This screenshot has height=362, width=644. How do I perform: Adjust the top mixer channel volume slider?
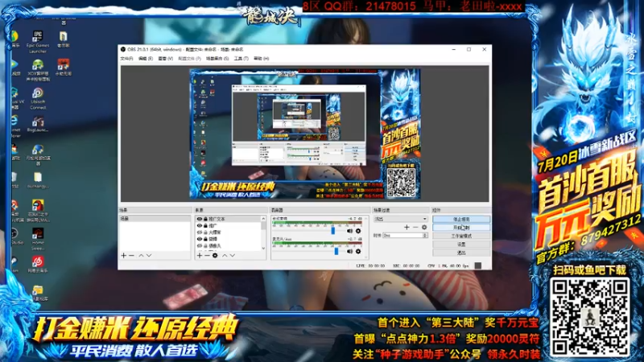(x=333, y=231)
